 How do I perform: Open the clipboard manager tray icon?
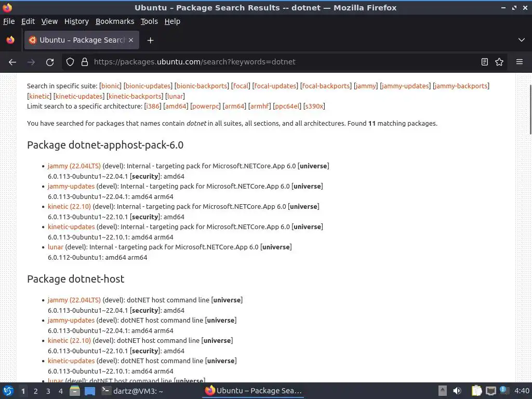point(477,391)
